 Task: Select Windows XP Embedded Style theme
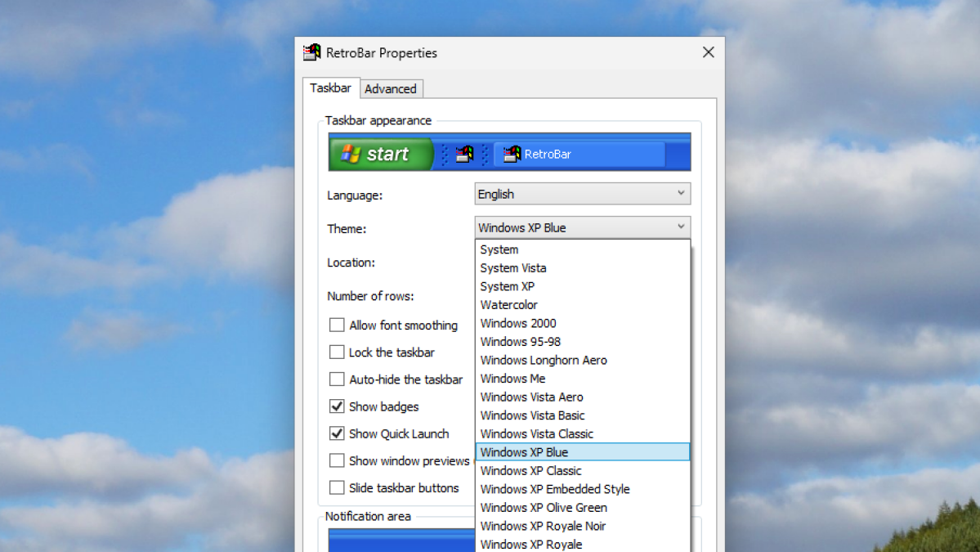tap(583, 489)
